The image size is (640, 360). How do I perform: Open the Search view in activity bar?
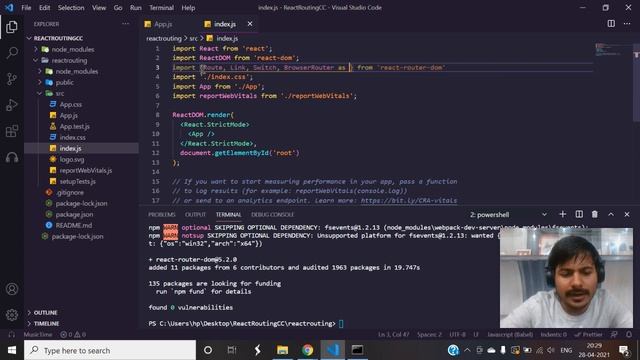pyautogui.click(x=12, y=53)
